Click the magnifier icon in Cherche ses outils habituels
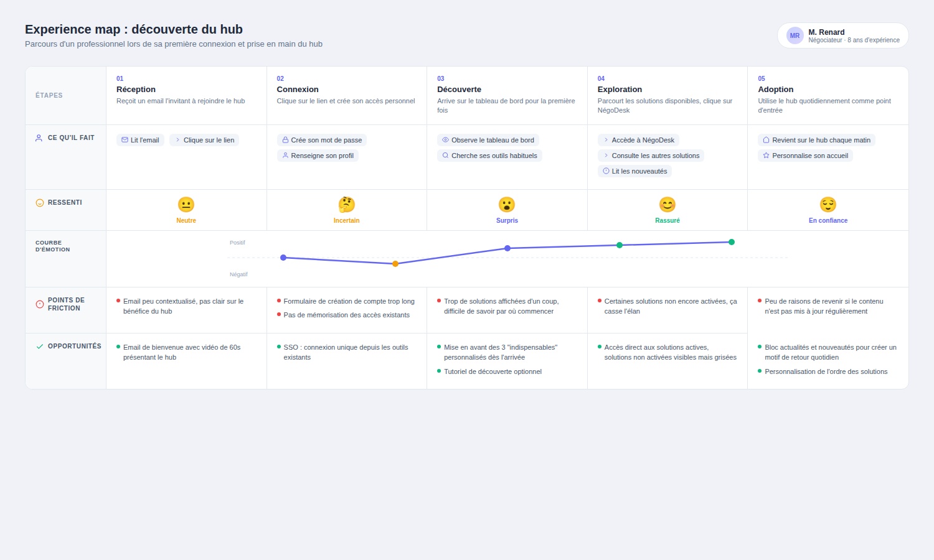This screenshot has height=560, width=934. coord(445,156)
